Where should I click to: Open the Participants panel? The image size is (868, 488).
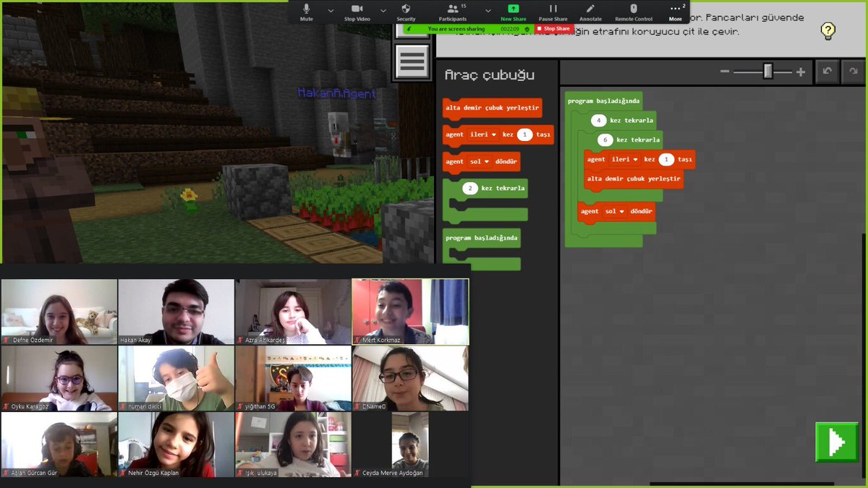coord(453,12)
